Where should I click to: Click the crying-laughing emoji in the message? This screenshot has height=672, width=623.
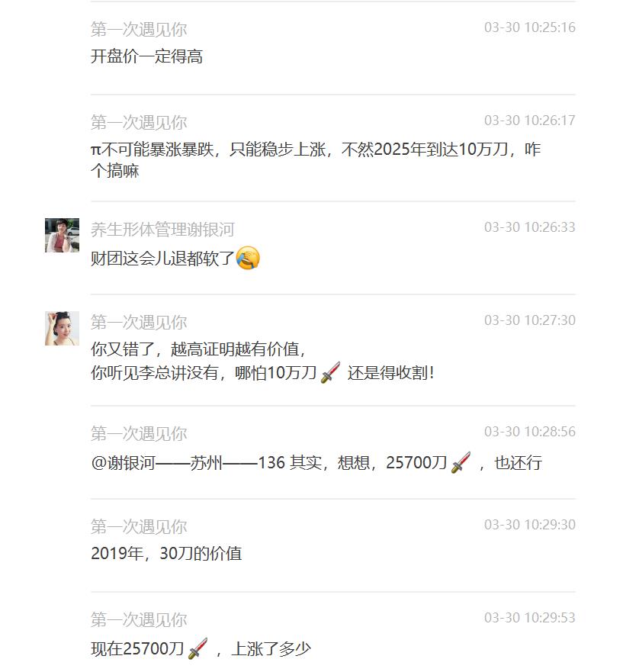[x=248, y=258]
